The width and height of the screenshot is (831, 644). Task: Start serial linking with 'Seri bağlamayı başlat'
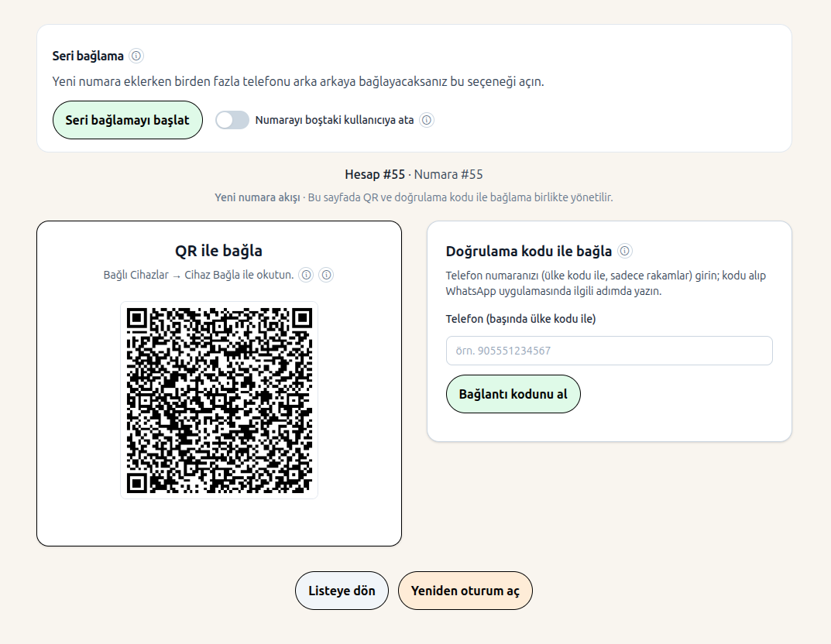point(128,120)
